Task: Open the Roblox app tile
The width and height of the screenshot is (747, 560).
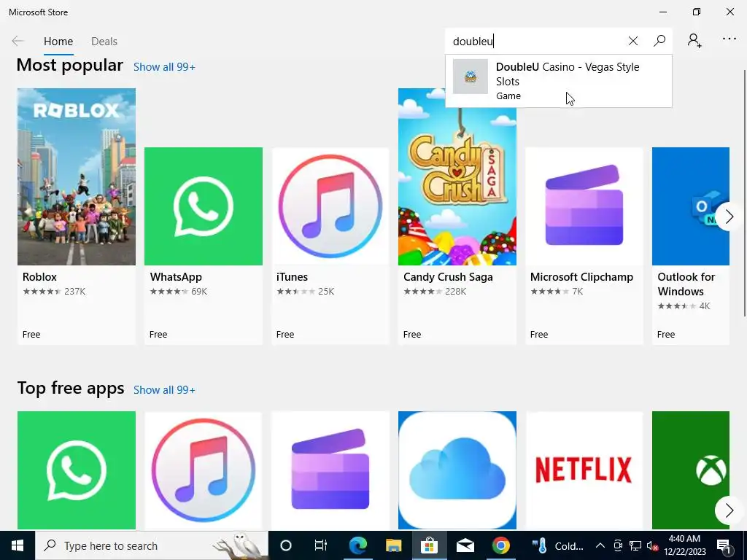Action: [76, 216]
